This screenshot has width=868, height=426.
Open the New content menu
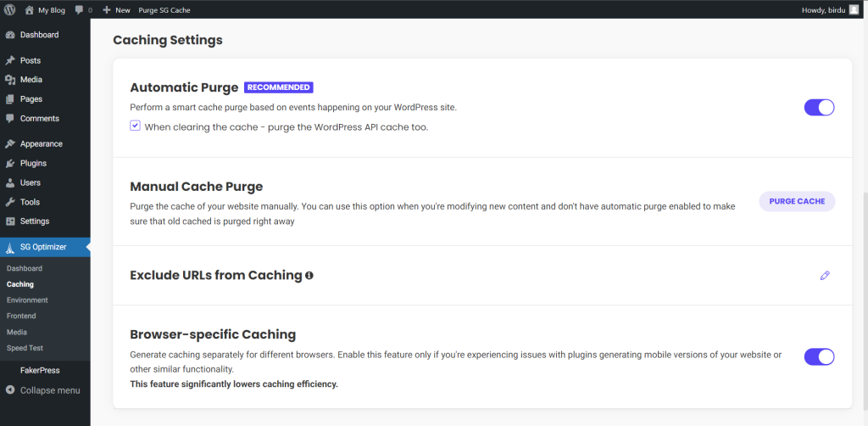(123, 10)
